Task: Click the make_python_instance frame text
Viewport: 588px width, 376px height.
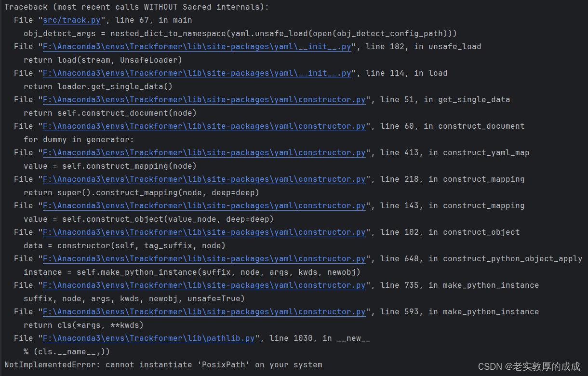Action: point(491,285)
